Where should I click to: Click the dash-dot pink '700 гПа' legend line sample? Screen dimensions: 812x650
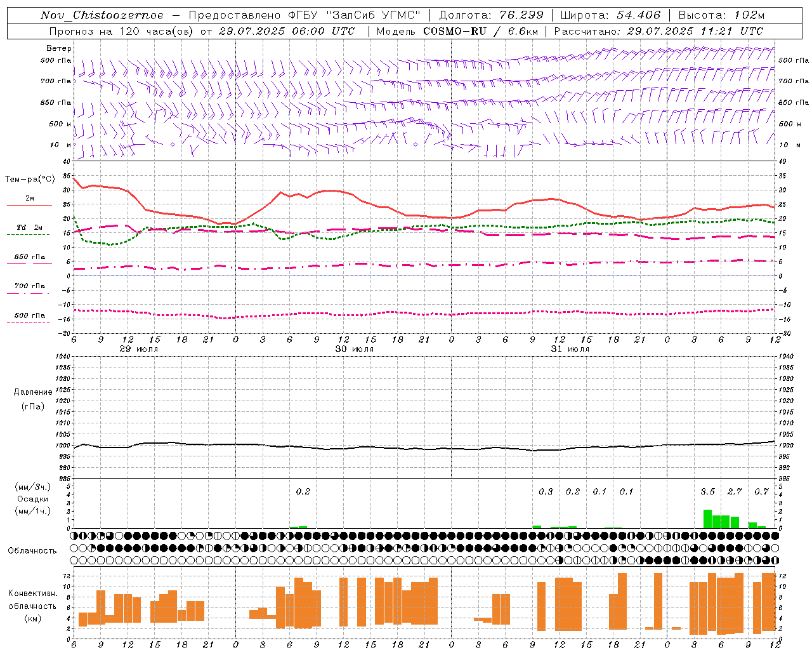pyautogui.click(x=29, y=293)
